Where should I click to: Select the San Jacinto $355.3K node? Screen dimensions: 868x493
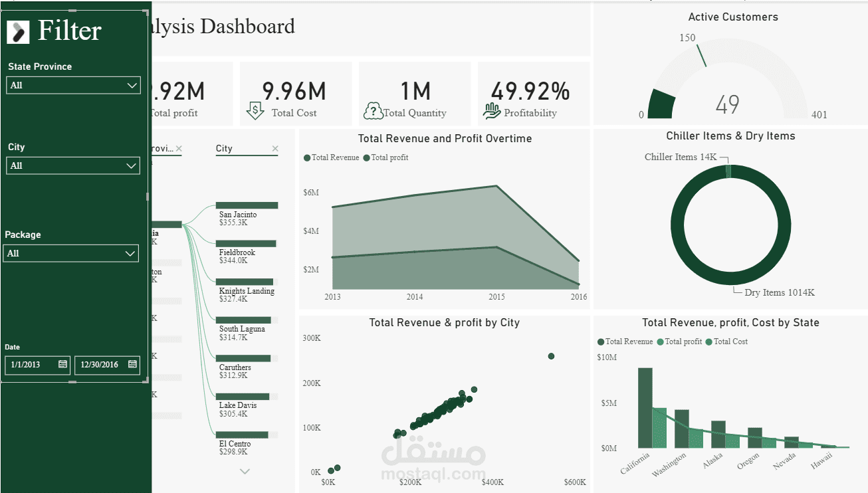(247, 214)
